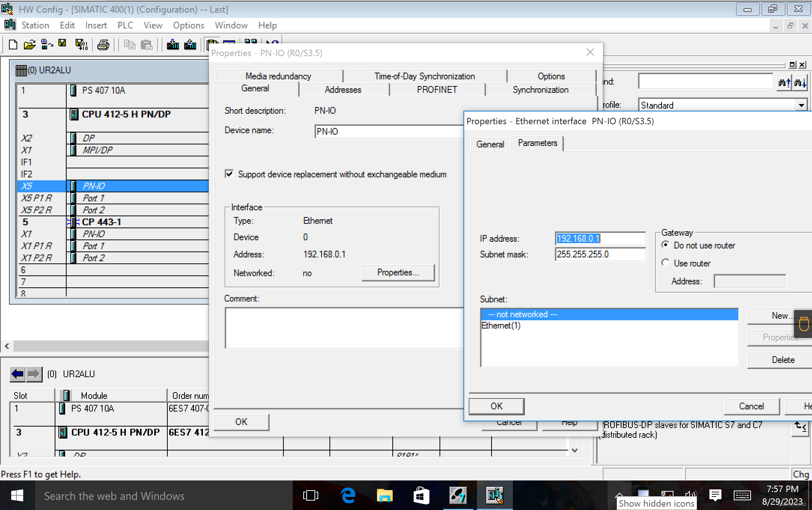Click the Subnet mask input field

point(600,254)
